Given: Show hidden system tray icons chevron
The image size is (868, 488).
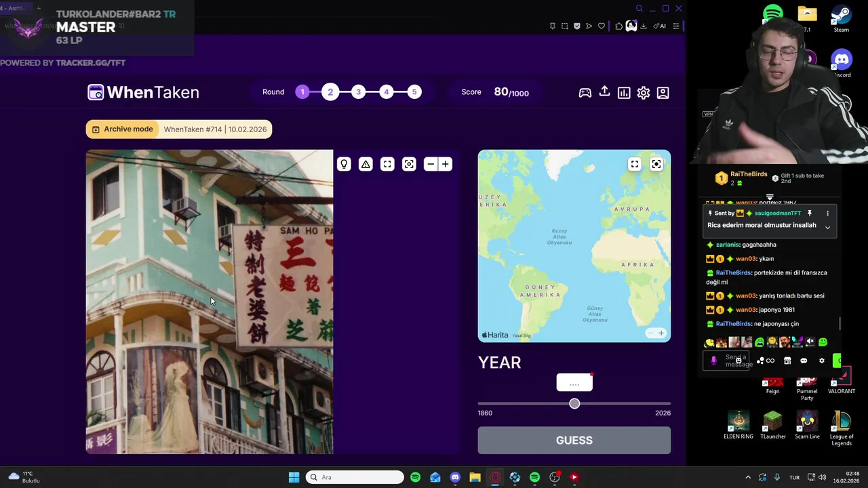Looking at the screenshot, I should click(x=748, y=477).
